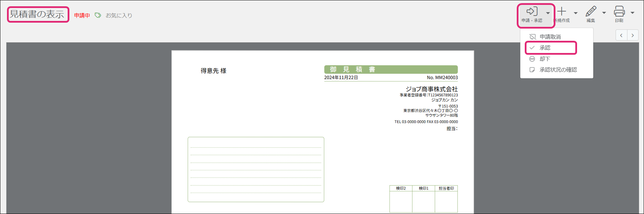Select 却下 to reject the request
The image size is (644, 214).
click(545, 59)
